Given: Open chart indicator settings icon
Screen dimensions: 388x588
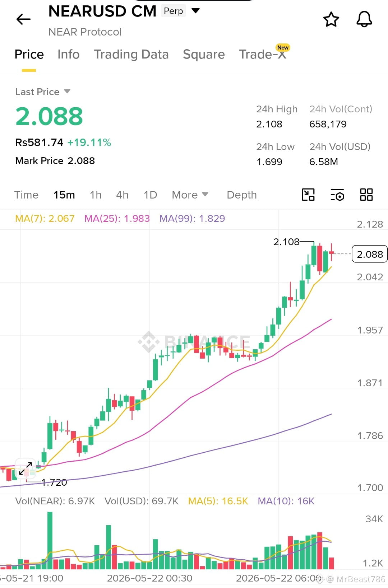Looking at the screenshot, I should (x=337, y=195).
